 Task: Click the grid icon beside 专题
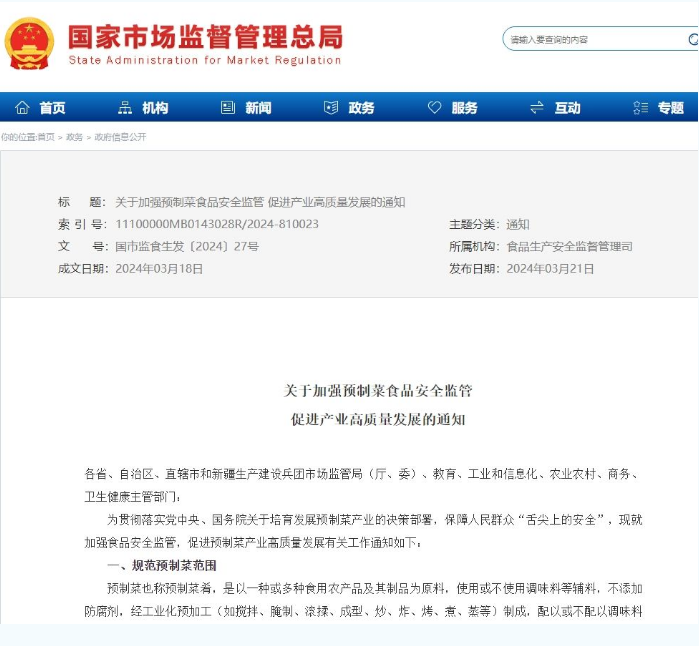click(640, 108)
